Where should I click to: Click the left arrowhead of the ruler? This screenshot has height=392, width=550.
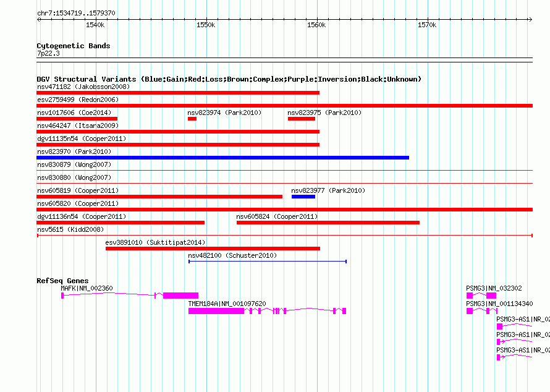(39, 19)
